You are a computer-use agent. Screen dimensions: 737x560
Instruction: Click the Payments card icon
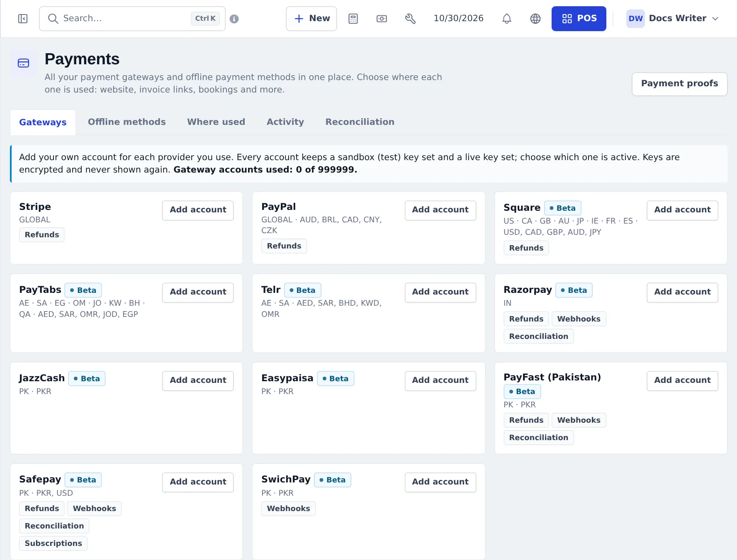(x=24, y=63)
